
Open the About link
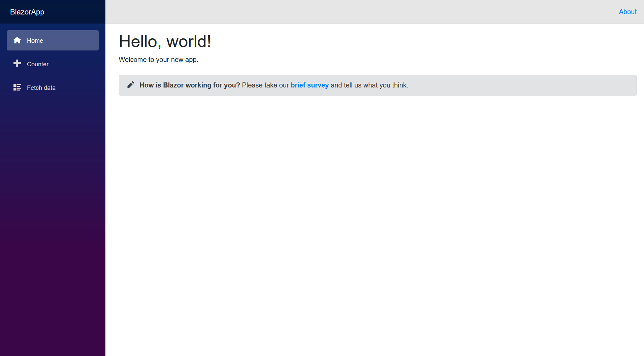tap(627, 12)
